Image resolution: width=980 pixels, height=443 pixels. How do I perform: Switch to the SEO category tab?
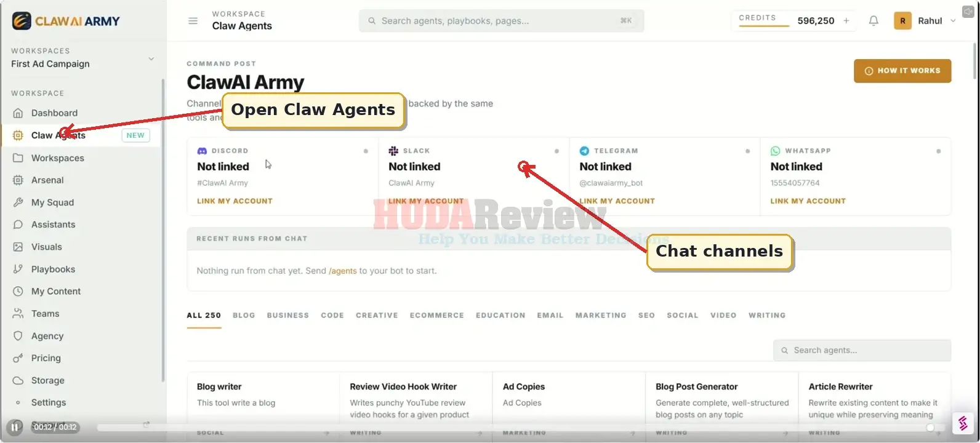tap(646, 316)
